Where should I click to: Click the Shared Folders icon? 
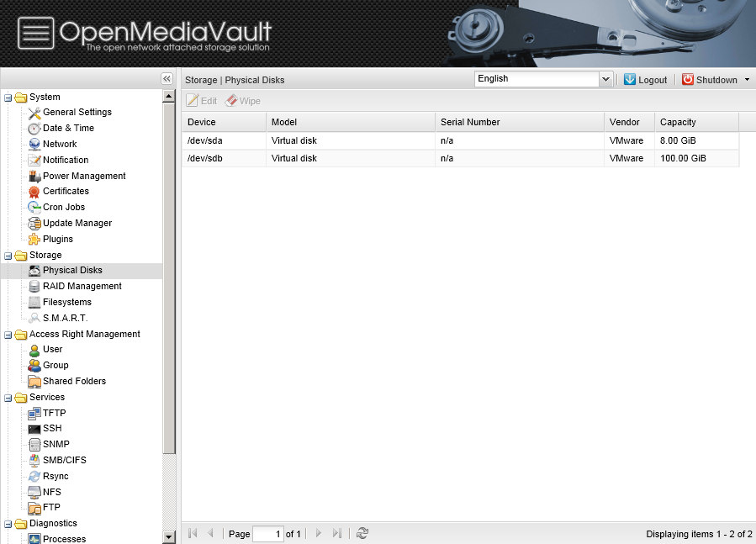(34, 382)
